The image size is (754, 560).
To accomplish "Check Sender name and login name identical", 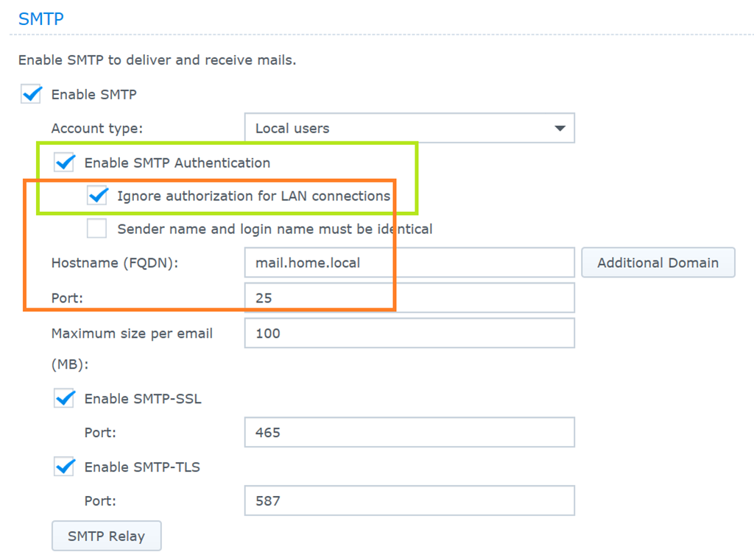I will (x=97, y=229).
